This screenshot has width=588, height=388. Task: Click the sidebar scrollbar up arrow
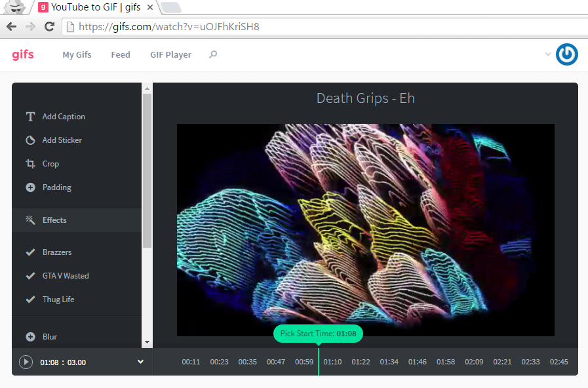pos(147,88)
